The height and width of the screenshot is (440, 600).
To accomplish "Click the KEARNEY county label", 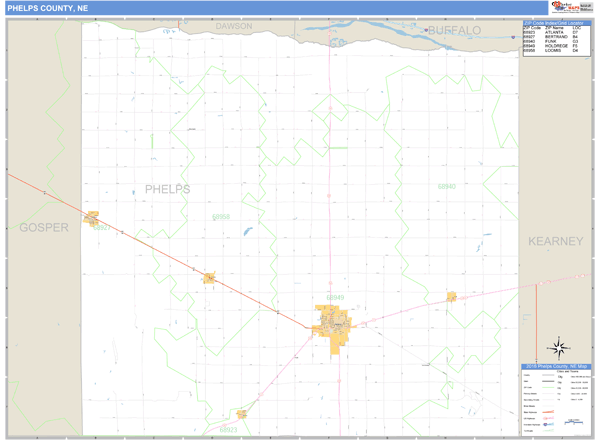I will 555,241.
